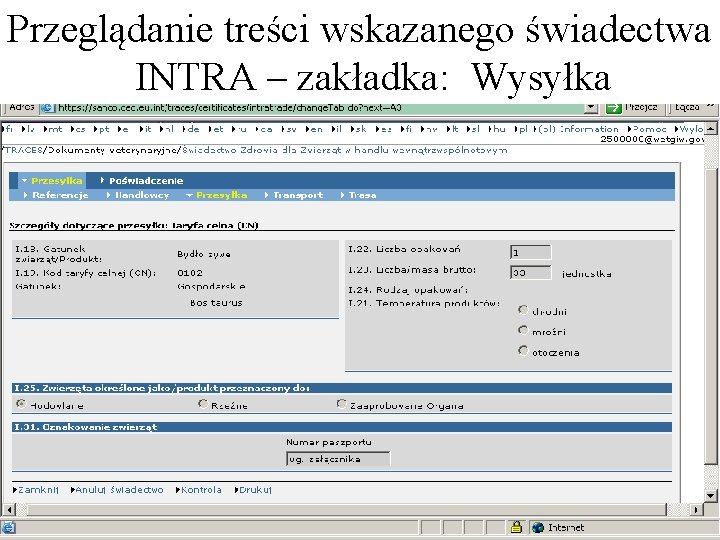Switch language to it

[147, 129]
